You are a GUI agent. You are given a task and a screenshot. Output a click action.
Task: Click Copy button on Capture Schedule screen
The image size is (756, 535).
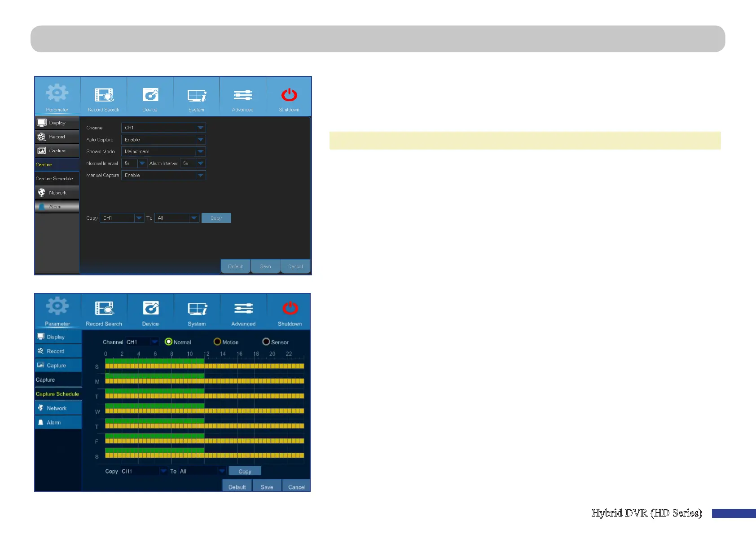(x=245, y=471)
